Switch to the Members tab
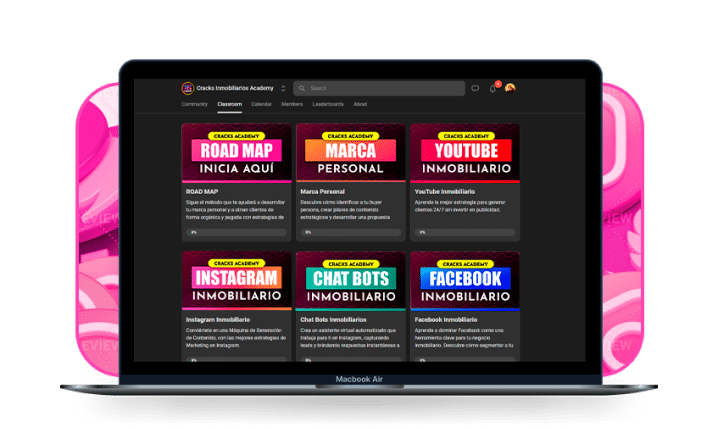Image resolution: width=718 pixels, height=429 pixels. (x=292, y=104)
